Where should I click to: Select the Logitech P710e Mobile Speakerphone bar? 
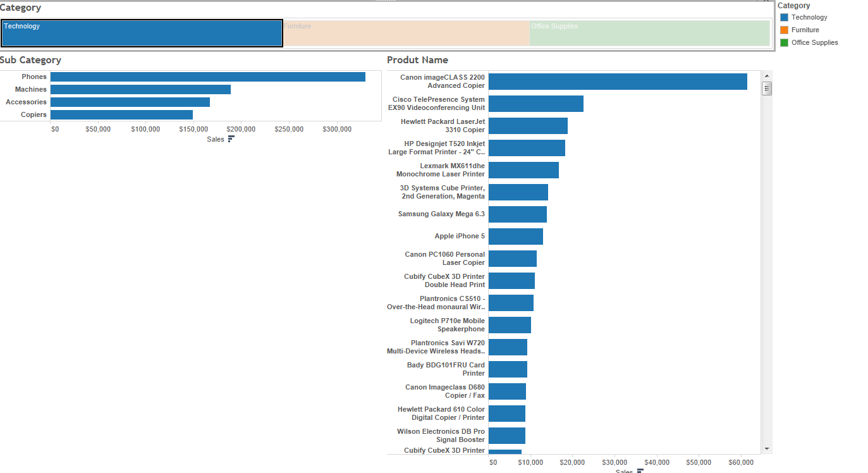pos(510,325)
